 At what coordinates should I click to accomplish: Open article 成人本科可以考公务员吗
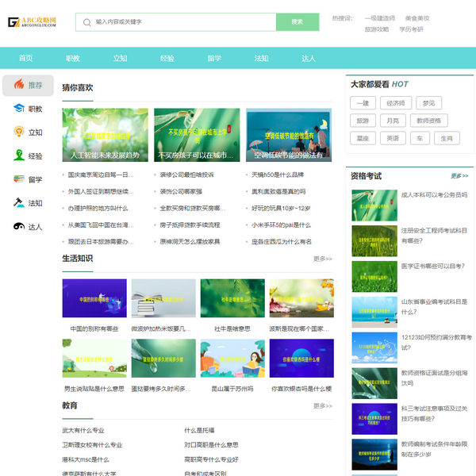[x=433, y=194]
